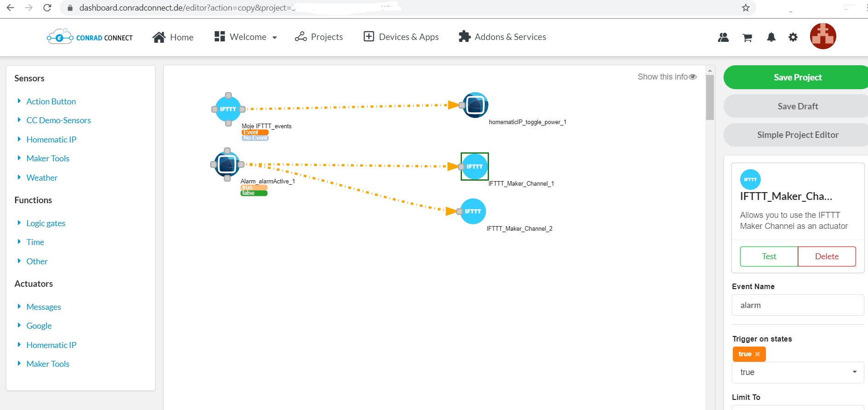The width and height of the screenshot is (868, 410).
Task: Select the Alarm_alarmActive_1 node
Action: (227, 164)
